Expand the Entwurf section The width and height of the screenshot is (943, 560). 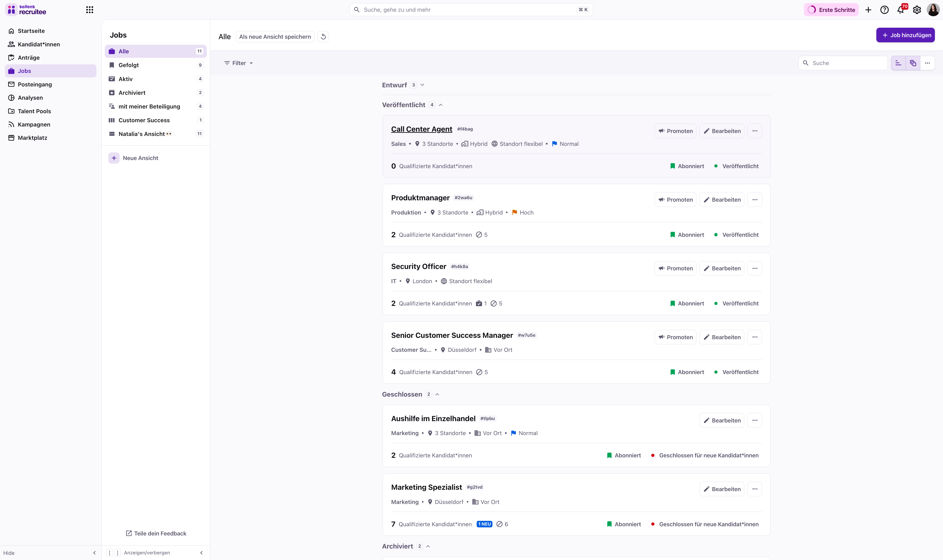point(422,85)
